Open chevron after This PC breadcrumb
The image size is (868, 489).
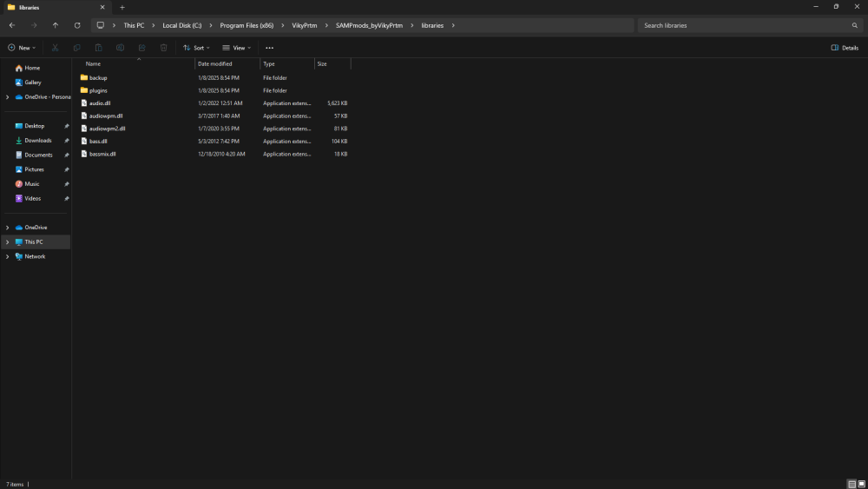pyautogui.click(x=154, y=25)
